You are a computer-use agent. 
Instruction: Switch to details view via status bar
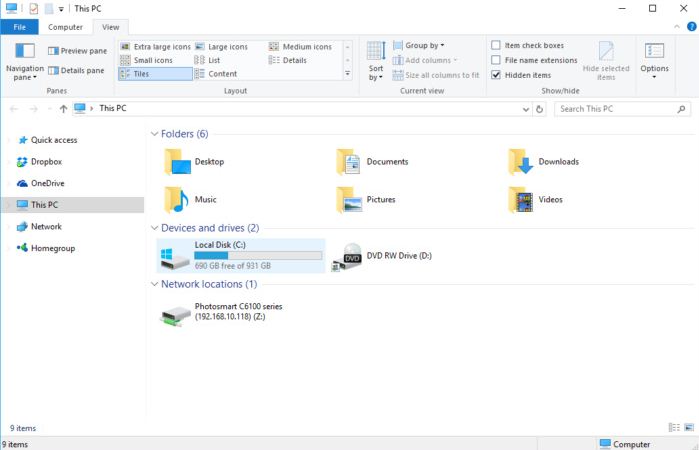coord(674,428)
